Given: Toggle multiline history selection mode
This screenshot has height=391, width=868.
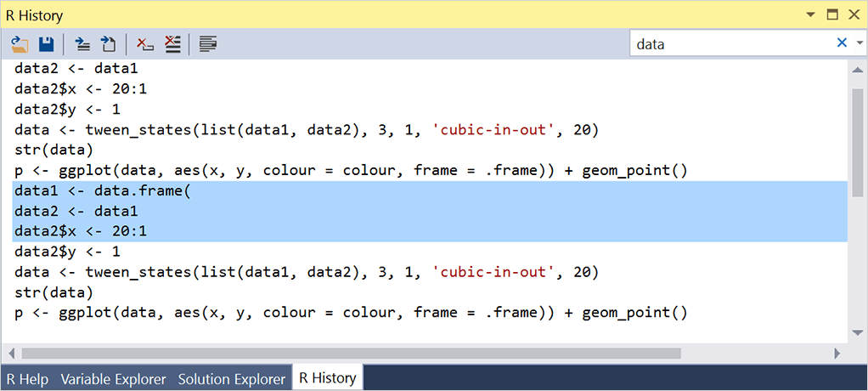Looking at the screenshot, I should pos(208,43).
